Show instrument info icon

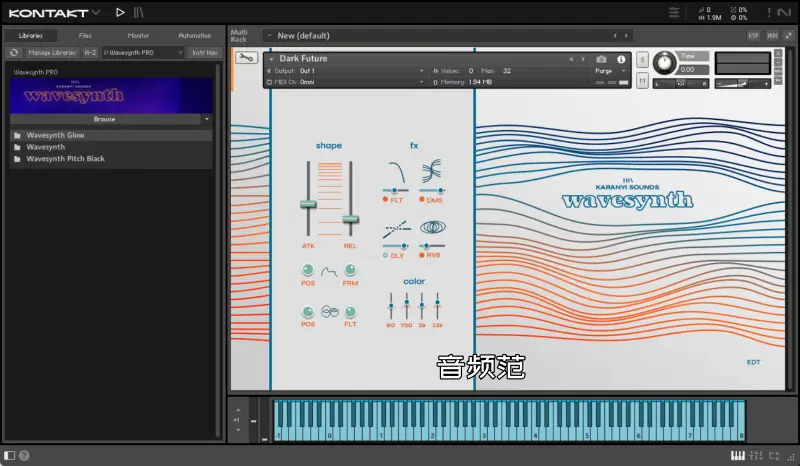click(621, 59)
